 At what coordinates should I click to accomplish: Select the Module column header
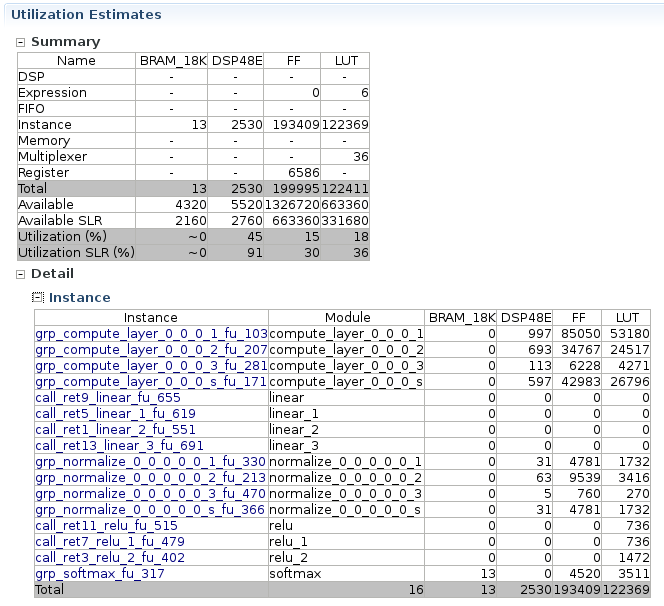tap(348, 318)
